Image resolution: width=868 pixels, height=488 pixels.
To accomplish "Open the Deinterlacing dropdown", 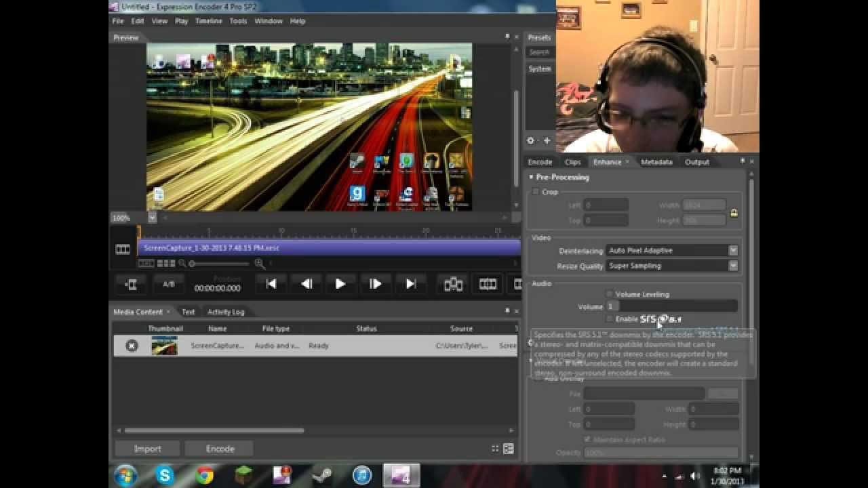I will coord(671,251).
